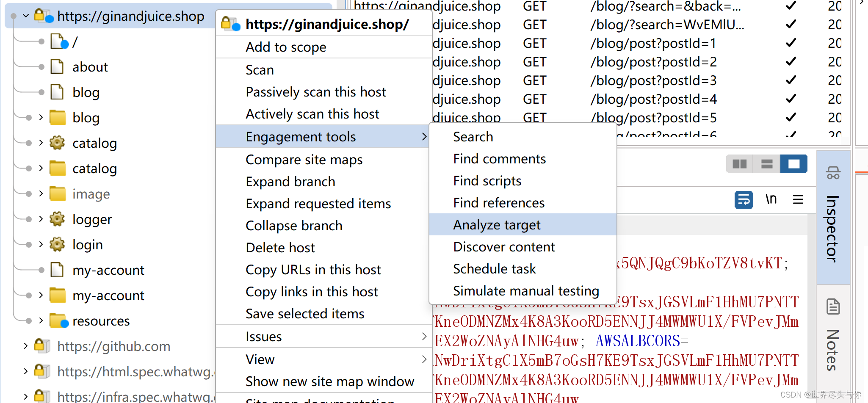Select Analyze target
Image resolution: width=868 pixels, height=403 pixels.
click(523, 225)
